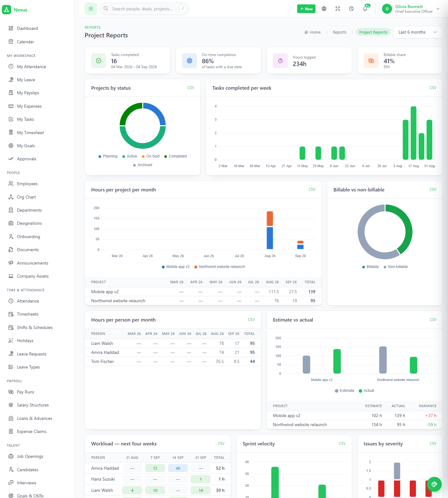Click the My Attendance clock icon
This screenshot has width=448, height=498.
11,67
